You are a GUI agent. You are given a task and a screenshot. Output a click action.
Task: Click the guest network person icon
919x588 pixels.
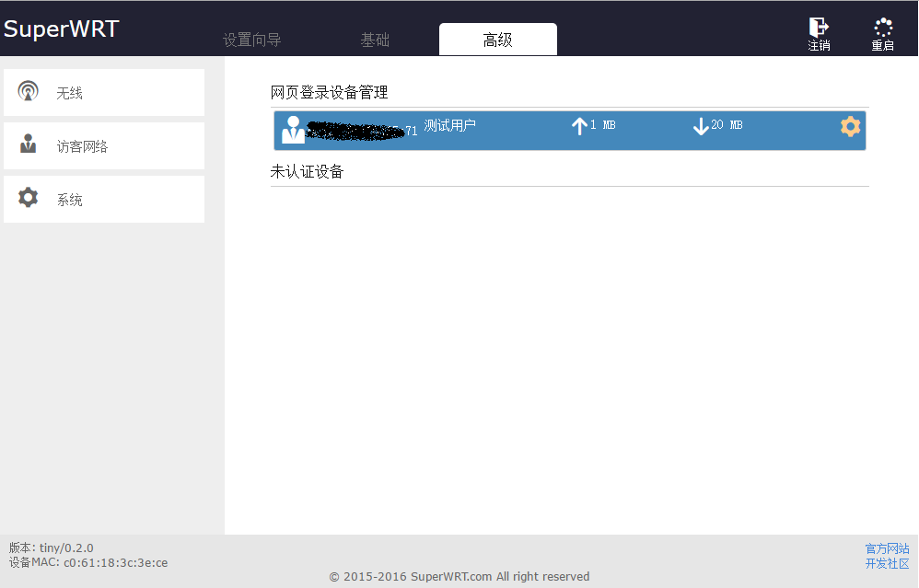coord(29,144)
